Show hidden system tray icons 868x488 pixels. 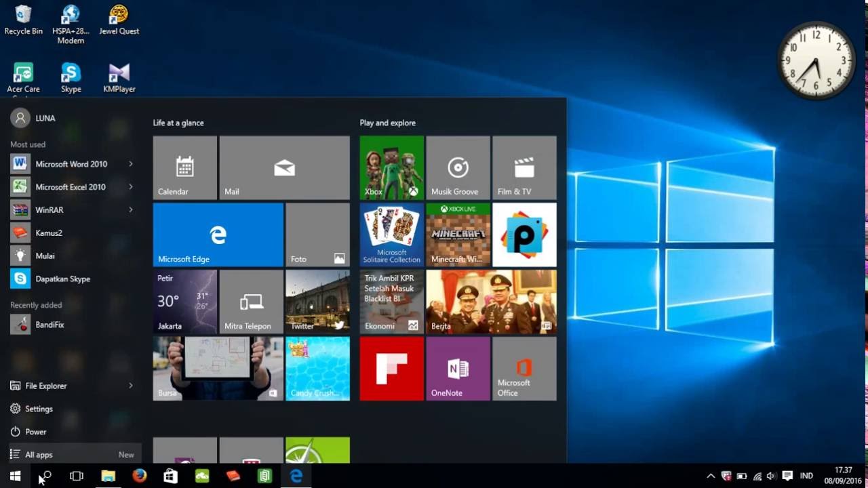point(711,476)
